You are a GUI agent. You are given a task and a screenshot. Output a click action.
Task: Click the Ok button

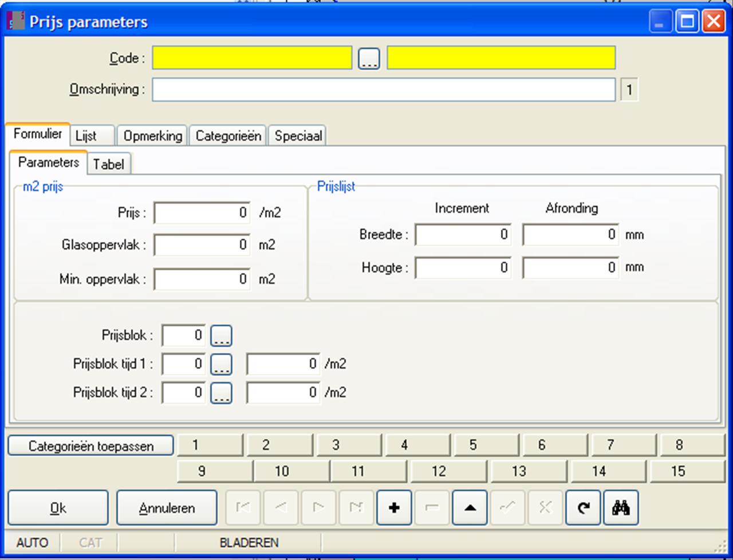pos(58,508)
